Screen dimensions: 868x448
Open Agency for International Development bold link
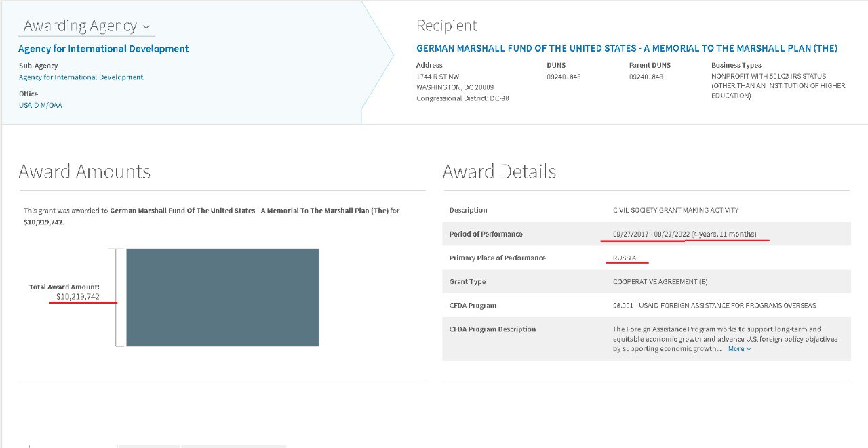(x=104, y=49)
